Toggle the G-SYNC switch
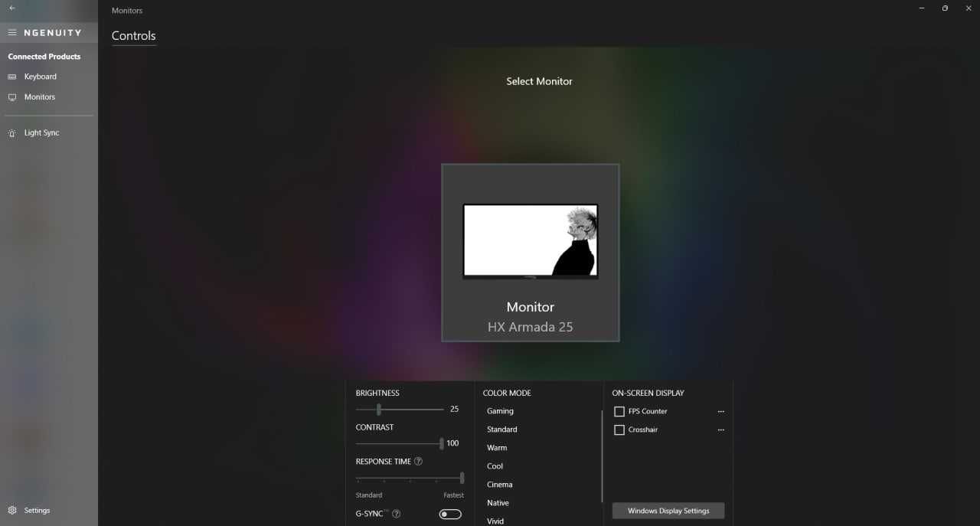This screenshot has height=526, width=980. click(450, 514)
